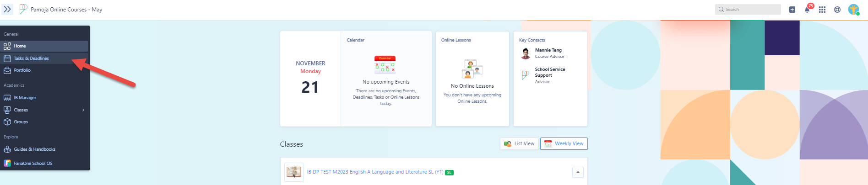Screen dimensions: 868x185
Task: Open notifications bell with 75 badge
Action: (808, 9)
